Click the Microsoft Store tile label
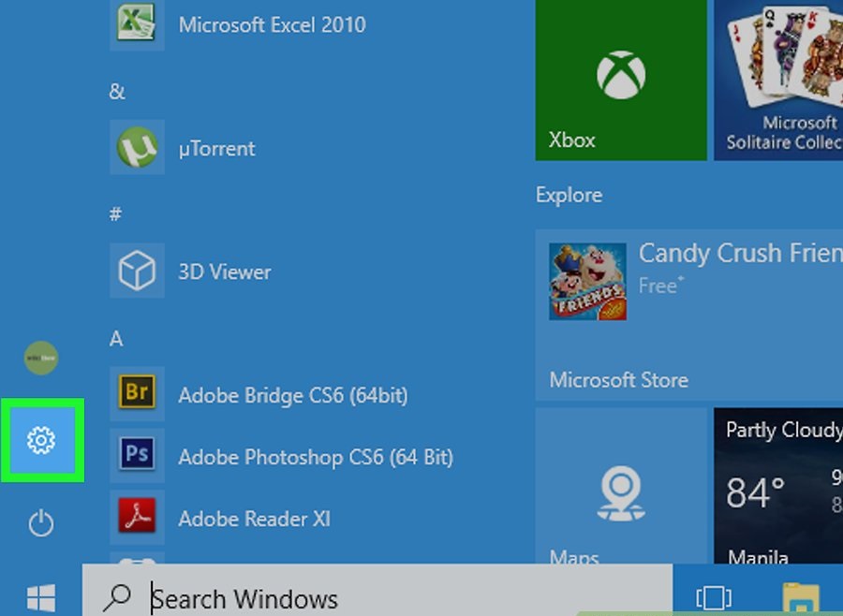Image resolution: width=843 pixels, height=616 pixels. (x=619, y=380)
